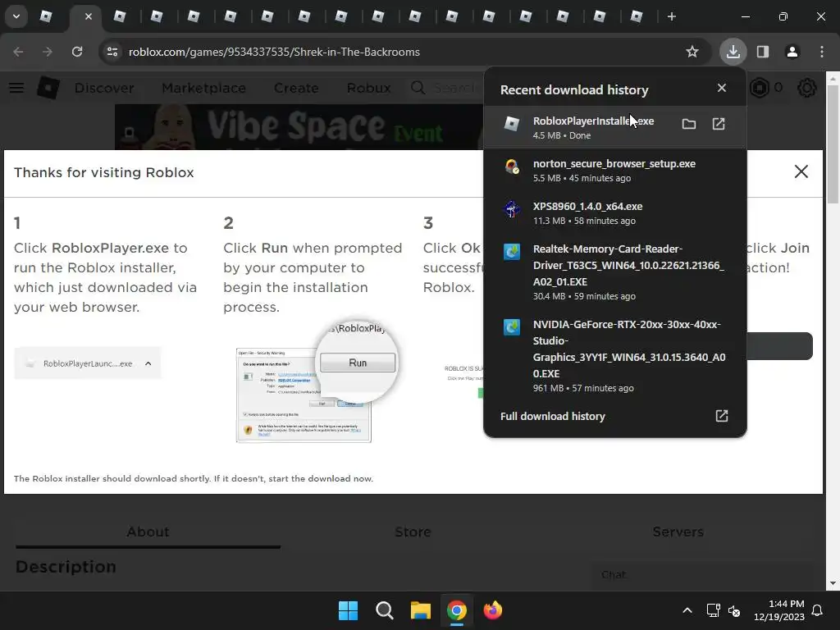The width and height of the screenshot is (840, 630).
Task: View site information icon in address bar
Action: [x=112, y=52]
